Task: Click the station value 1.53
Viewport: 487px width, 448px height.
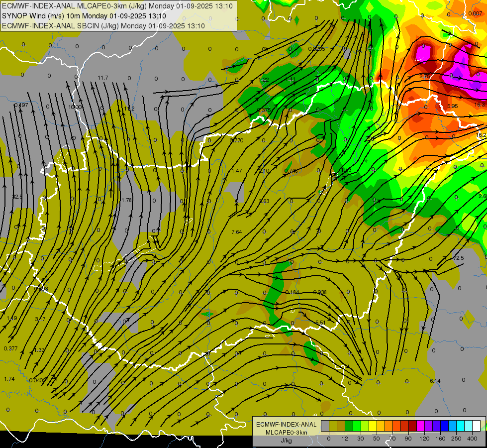Action: tap(346, 170)
